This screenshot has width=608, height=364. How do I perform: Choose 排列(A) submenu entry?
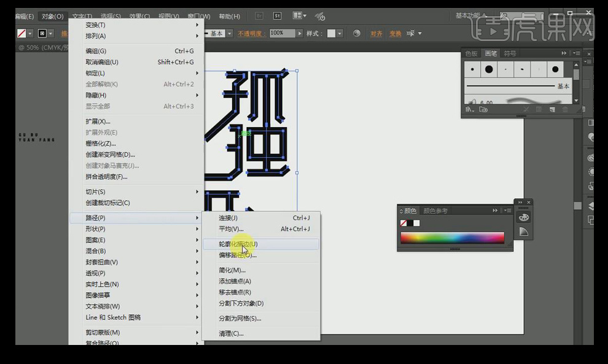136,36
